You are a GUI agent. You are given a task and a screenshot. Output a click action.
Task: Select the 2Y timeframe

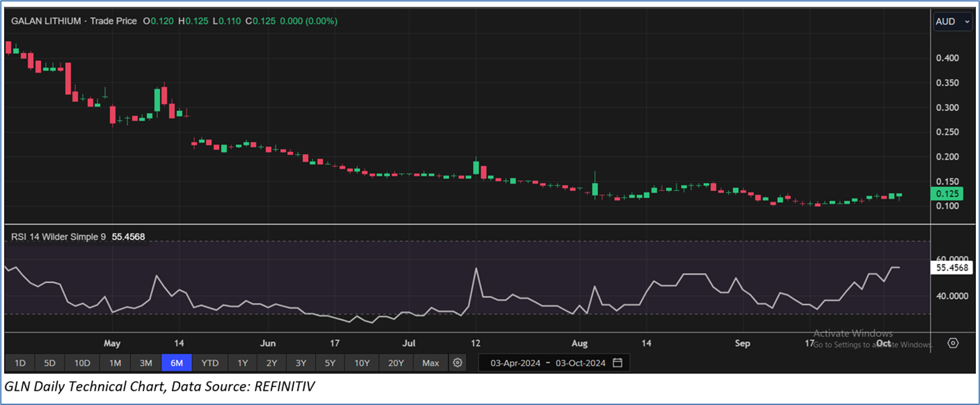click(x=272, y=363)
